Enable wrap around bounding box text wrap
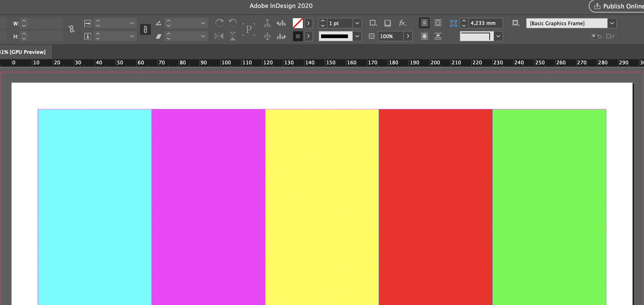The width and height of the screenshot is (644, 305). (x=438, y=23)
